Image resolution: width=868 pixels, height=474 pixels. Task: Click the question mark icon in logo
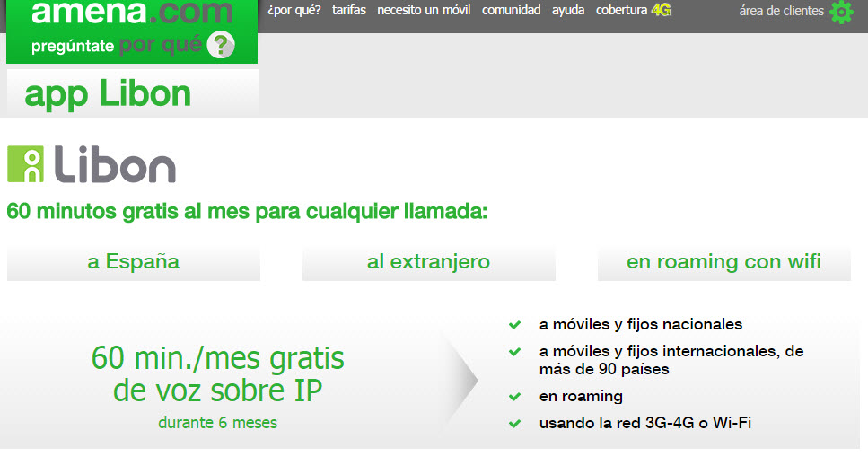221,45
